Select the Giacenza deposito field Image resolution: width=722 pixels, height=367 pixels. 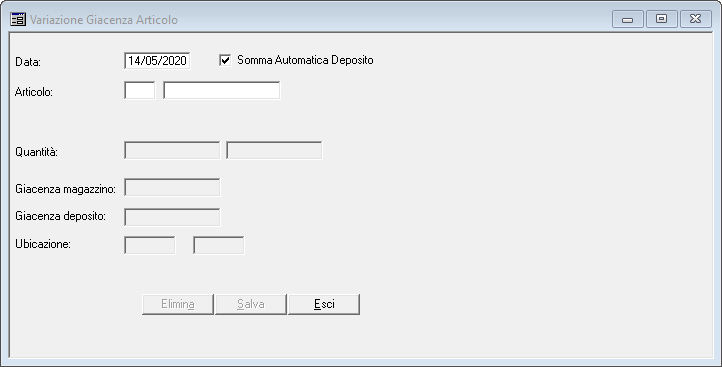[x=172, y=217]
